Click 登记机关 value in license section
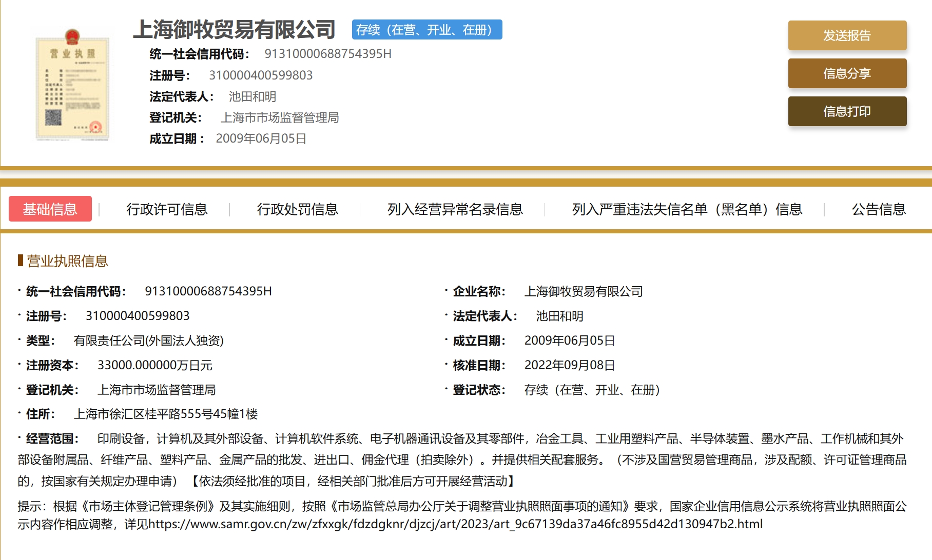The image size is (932, 560). click(157, 390)
